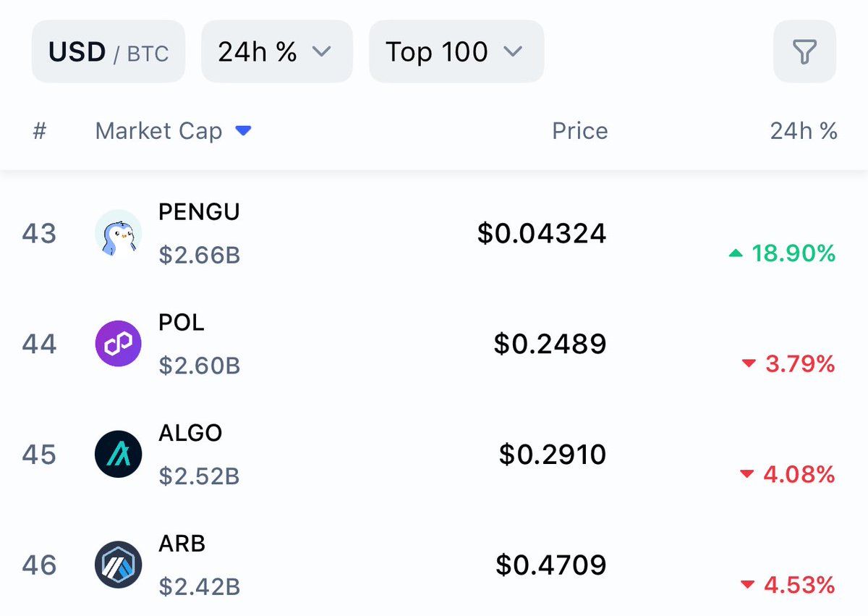Click the blue Market Cap sort arrow

pos(244,131)
